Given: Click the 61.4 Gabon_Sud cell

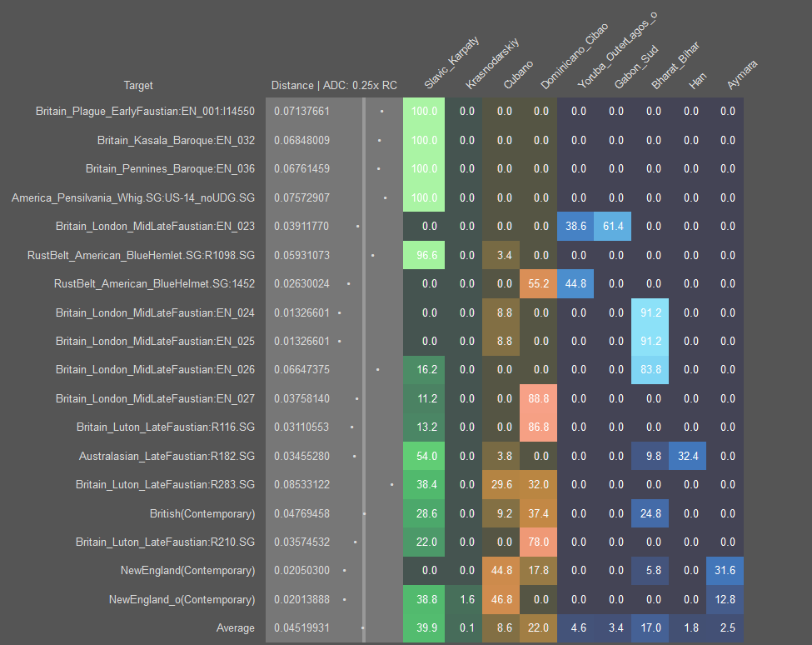Looking at the screenshot, I should point(613,227).
